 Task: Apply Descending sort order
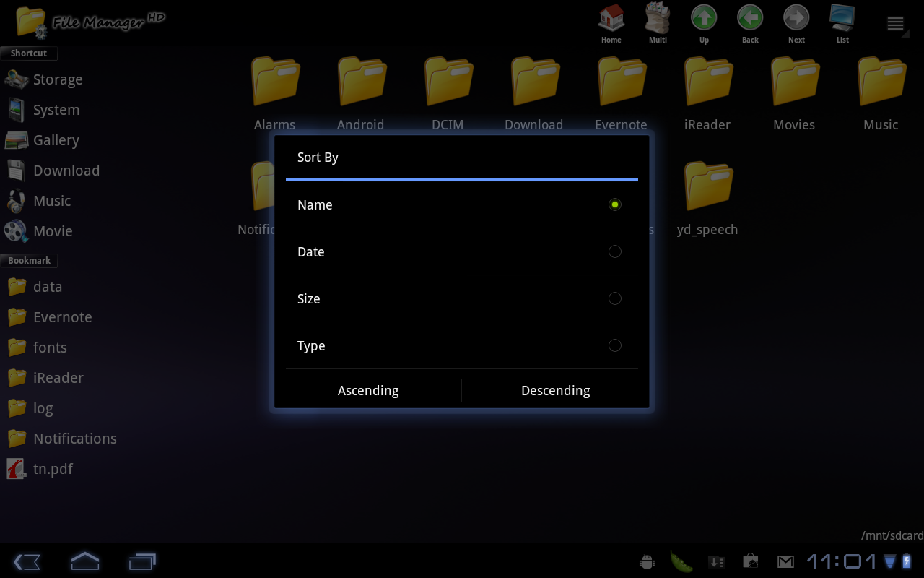point(555,390)
